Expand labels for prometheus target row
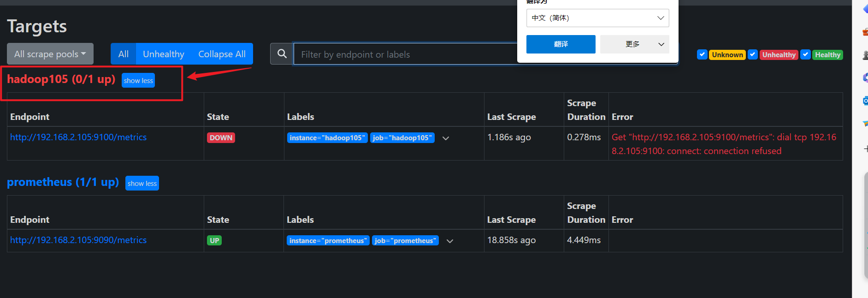The width and height of the screenshot is (868, 298). [x=450, y=241]
